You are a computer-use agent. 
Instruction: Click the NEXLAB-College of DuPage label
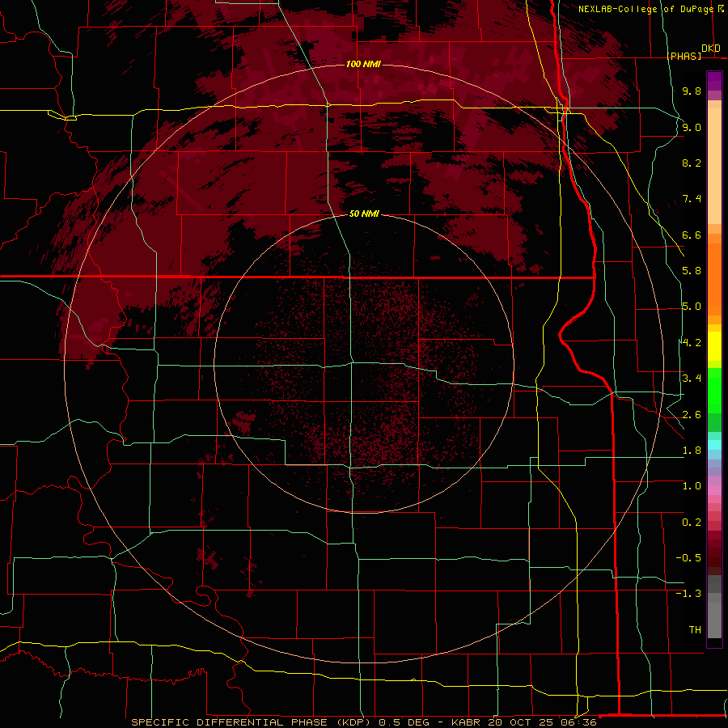[x=645, y=9]
